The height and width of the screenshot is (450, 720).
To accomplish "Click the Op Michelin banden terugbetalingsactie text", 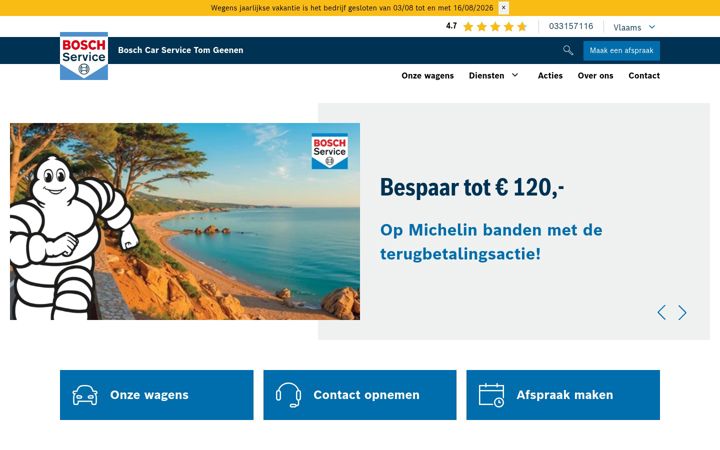I will pos(491,242).
